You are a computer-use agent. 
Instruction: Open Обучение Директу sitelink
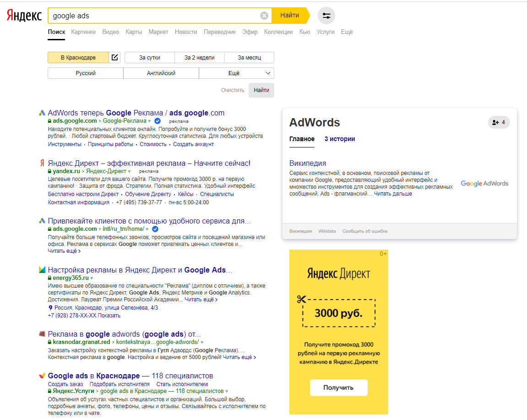point(148,194)
